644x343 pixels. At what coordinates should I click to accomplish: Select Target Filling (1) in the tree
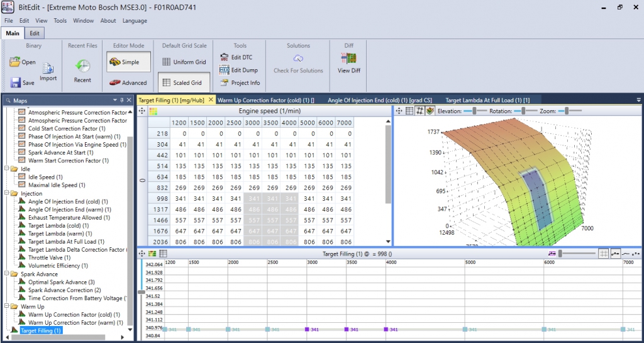(x=41, y=330)
